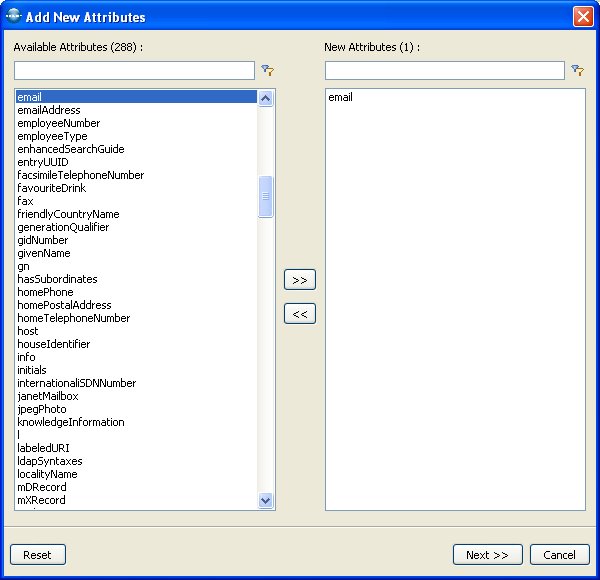Viewport: 600px width, 580px height.
Task: Click filter icon beside Available Attributes field
Action: point(267,71)
